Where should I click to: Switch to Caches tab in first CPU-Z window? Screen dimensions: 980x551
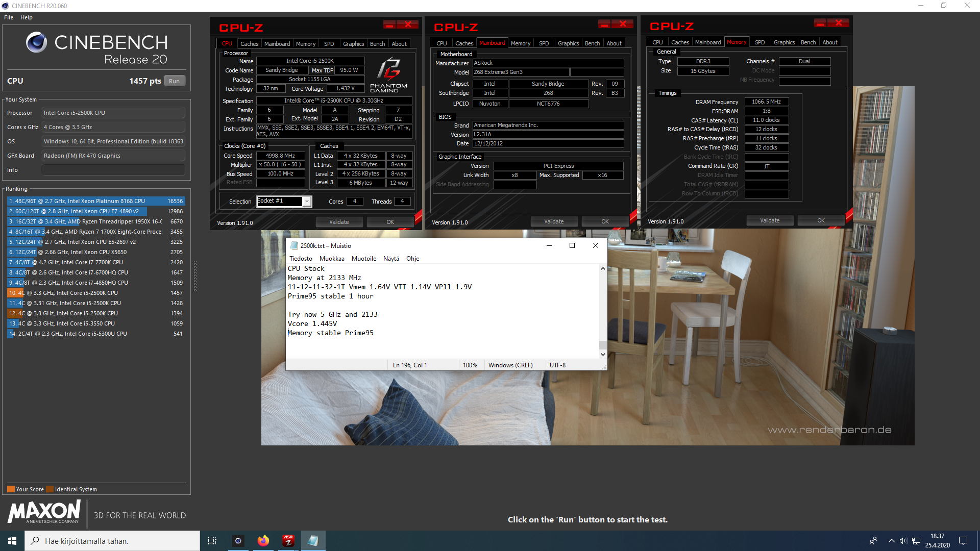249,44
